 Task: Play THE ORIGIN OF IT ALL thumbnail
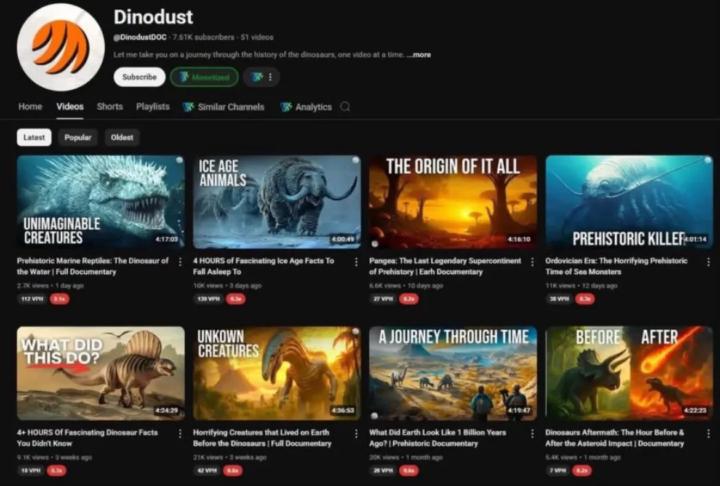coord(453,202)
